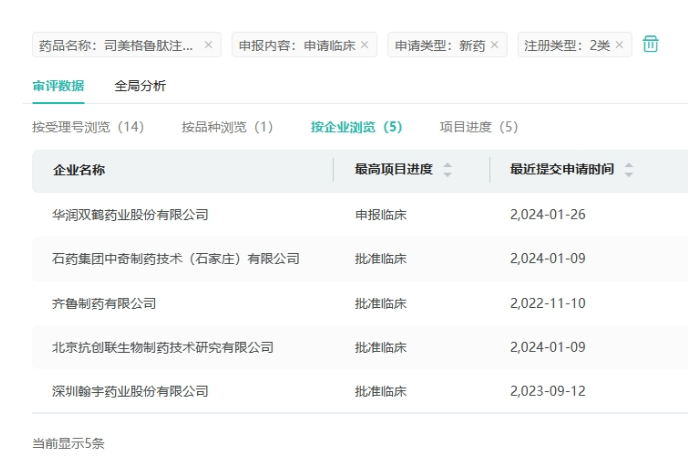Sort by 最高项目进度 column arrows

point(447,170)
